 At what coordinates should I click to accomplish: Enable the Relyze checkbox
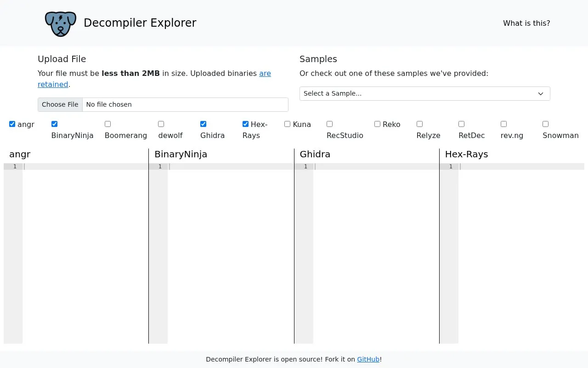419,124
